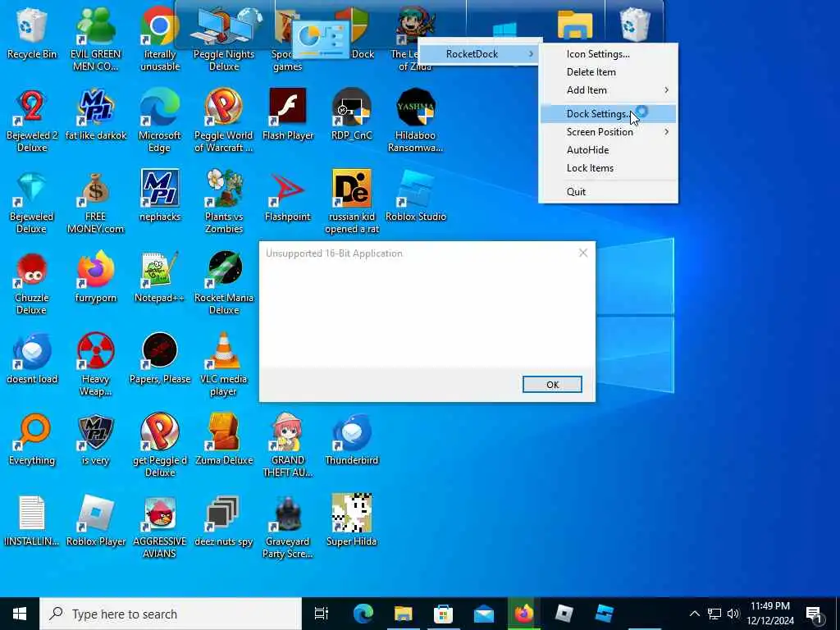This screenshot has height=630, width=840.
Task: Select GRAND THEFT AU... desktop icon
Action: (x=288, y=445)
